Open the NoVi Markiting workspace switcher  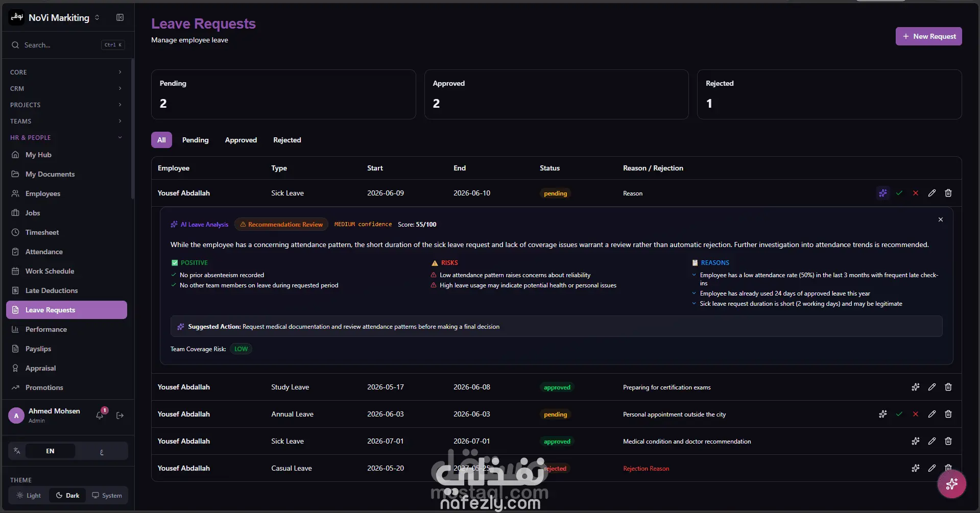[55, 17]
